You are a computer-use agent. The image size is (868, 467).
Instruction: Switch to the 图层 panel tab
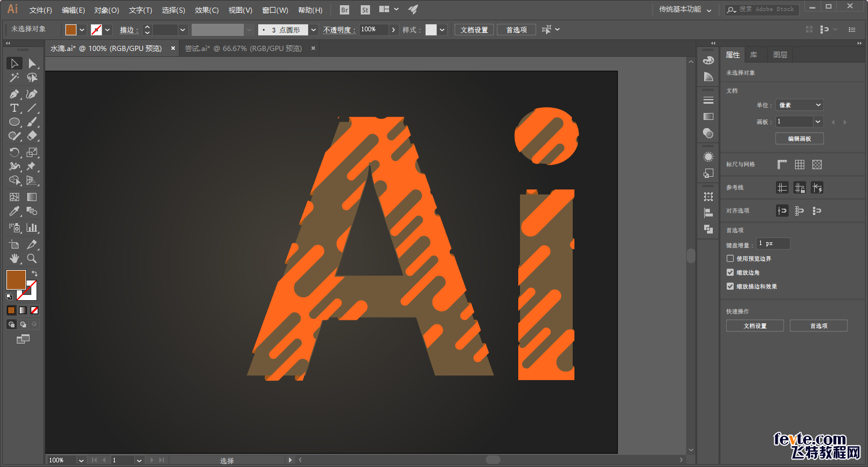780,55
